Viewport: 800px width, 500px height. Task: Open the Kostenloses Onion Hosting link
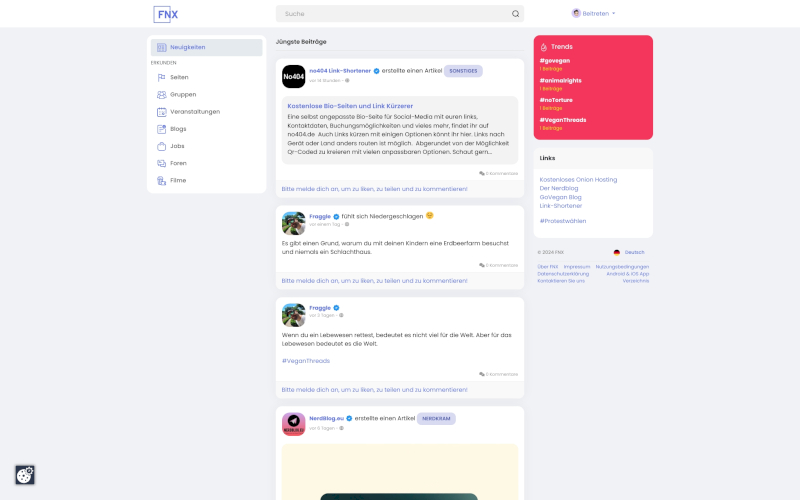[x=578, y=180]
